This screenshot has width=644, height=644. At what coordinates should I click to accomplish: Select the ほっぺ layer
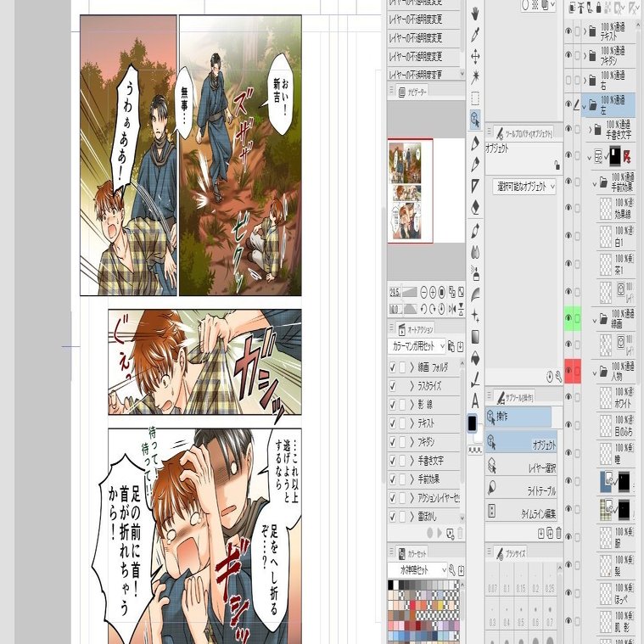click(616, 593)
